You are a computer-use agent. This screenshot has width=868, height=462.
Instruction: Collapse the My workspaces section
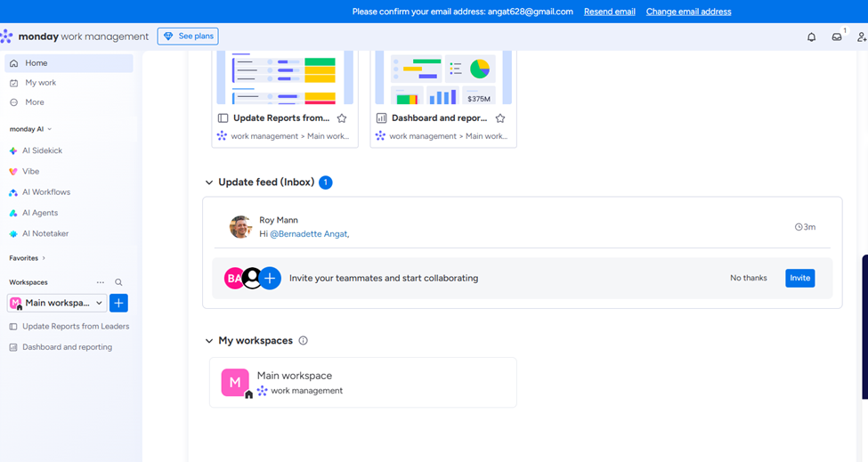pos(208,341)
